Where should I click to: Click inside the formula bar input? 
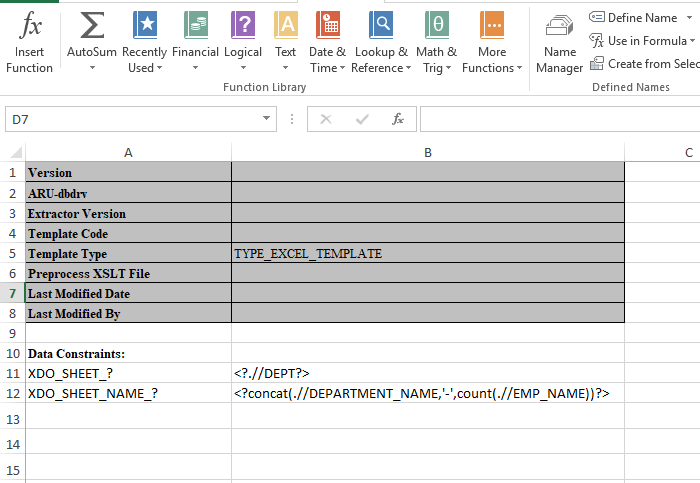point(560,119)
